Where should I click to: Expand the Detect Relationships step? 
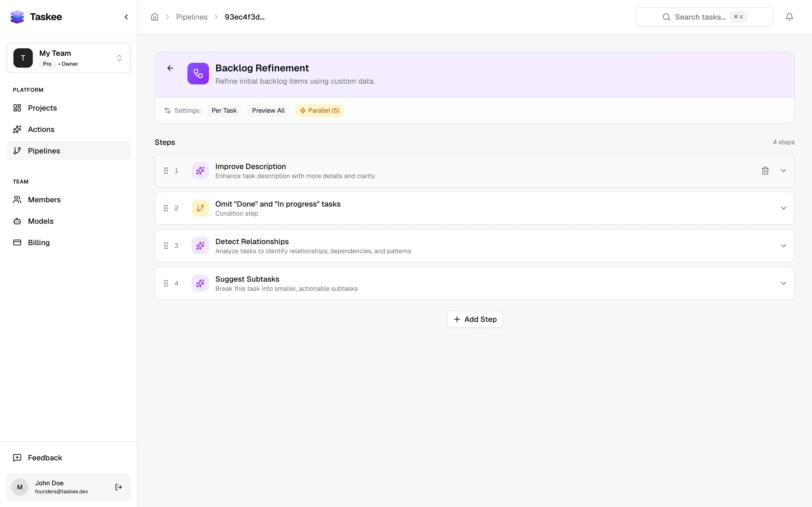coord(783,245)
